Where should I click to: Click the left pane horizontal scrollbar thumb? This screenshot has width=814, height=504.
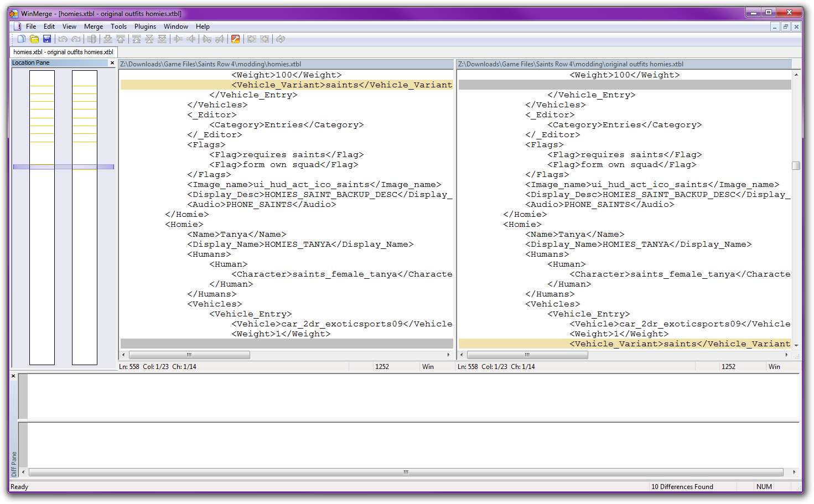189,355
